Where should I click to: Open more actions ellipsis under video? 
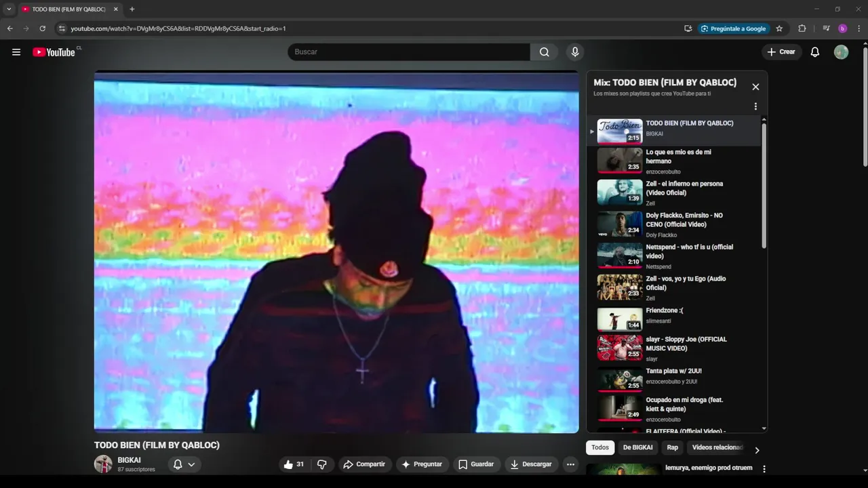coord(570,464)
